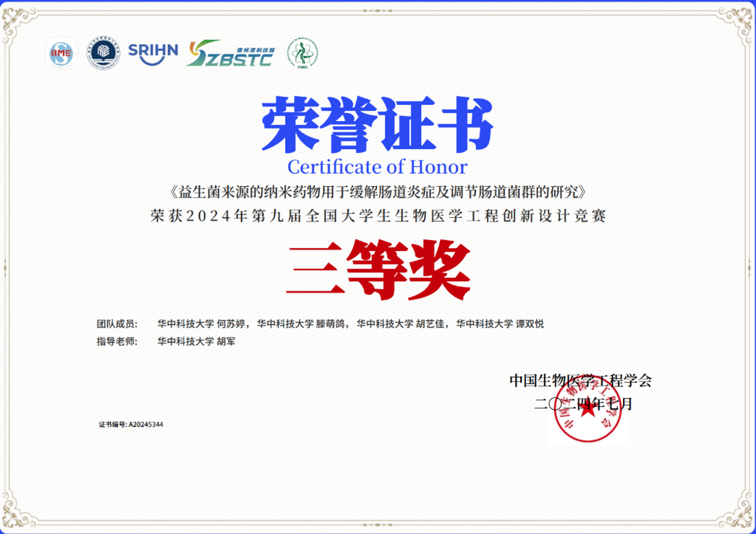Click team member name 谭双悦
Screen dimensions: 756x534
point(530,324)
